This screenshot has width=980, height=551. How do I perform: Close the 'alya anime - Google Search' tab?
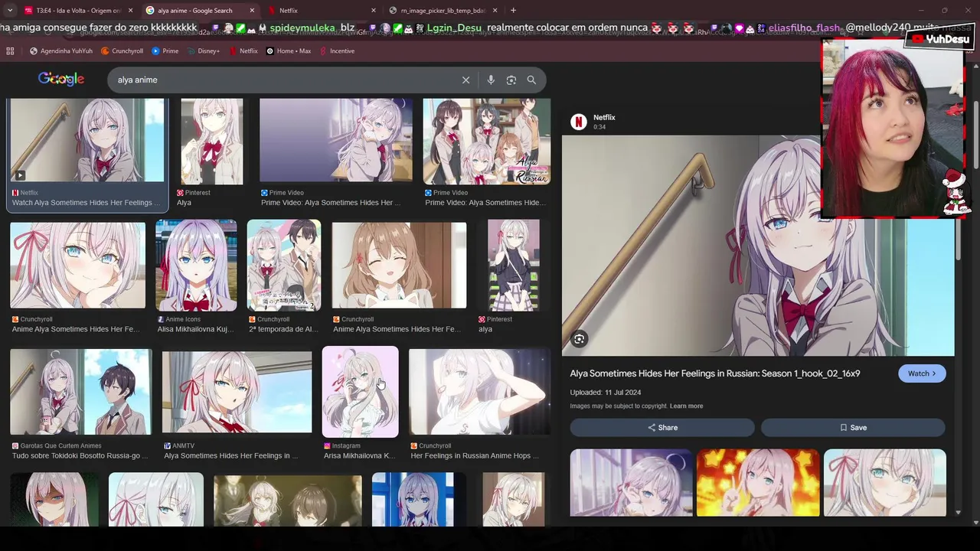click(252, 11)
